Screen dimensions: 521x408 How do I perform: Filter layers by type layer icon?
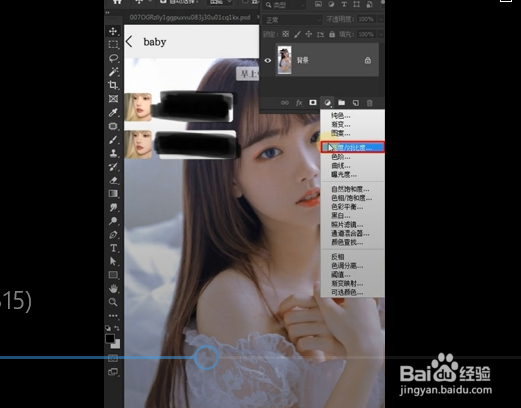pyautogui.click(x=344, y=4)
